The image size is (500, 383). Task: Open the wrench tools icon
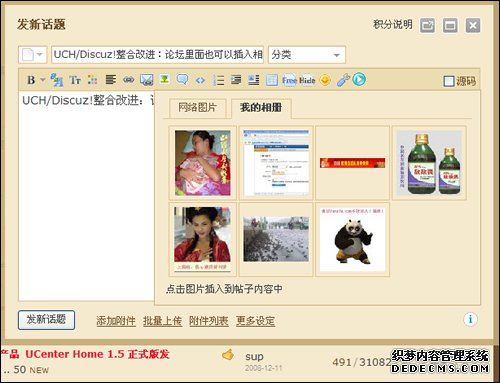tap(343, 80)
